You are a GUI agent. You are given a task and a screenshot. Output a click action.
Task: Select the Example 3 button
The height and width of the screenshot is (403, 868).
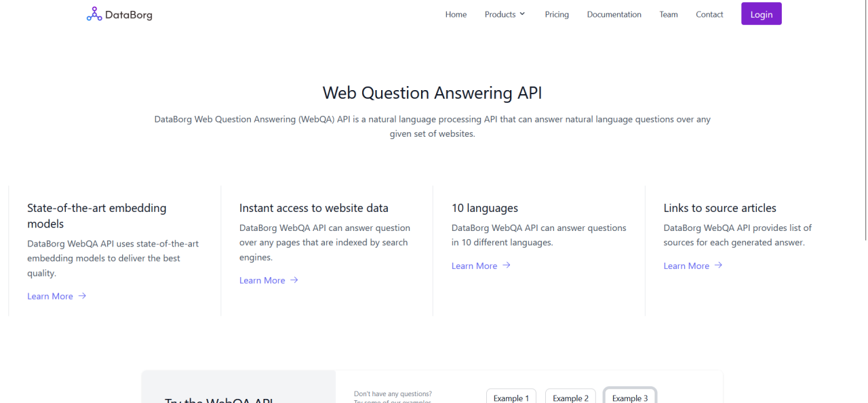coord(630,398)
